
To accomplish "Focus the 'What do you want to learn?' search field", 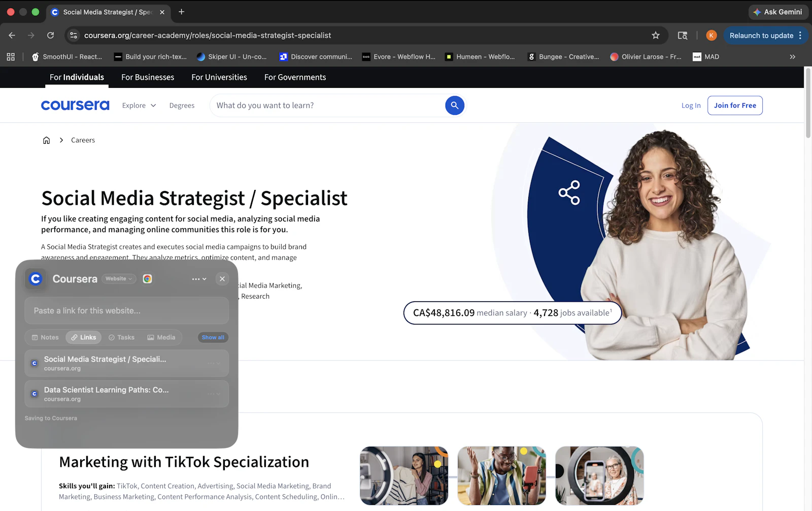I will [328, 106].
